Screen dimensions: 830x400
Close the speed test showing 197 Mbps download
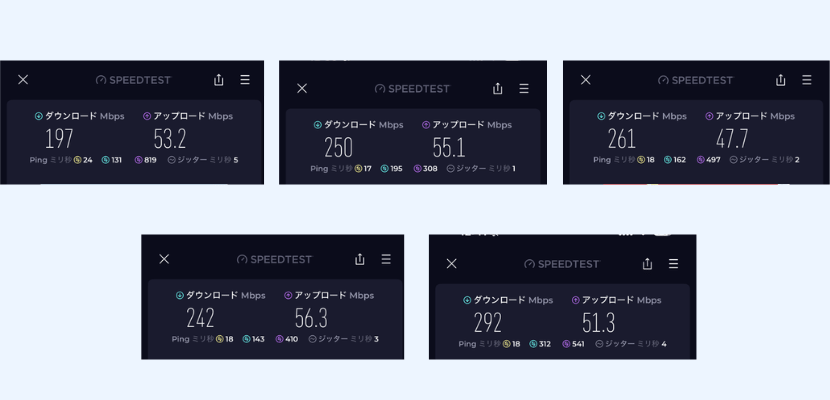pos(23,80)
